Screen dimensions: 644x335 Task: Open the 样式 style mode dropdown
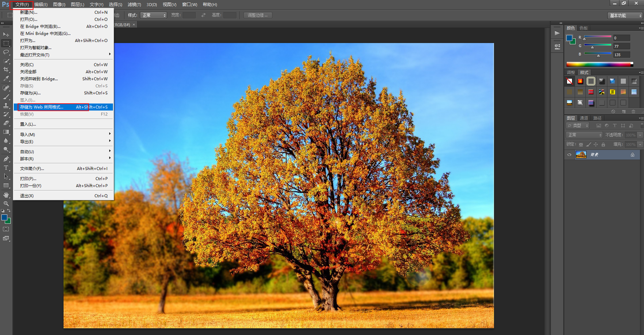click(x=153, y=15)
